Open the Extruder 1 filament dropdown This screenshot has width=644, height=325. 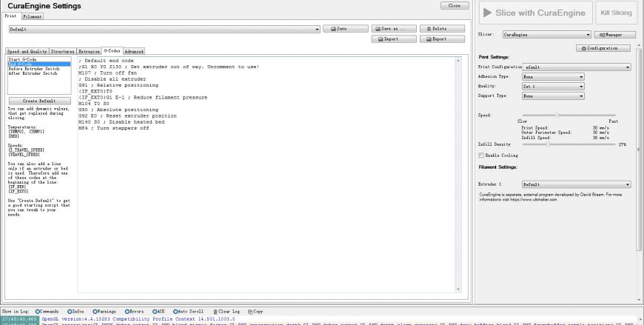coord(577,184)
